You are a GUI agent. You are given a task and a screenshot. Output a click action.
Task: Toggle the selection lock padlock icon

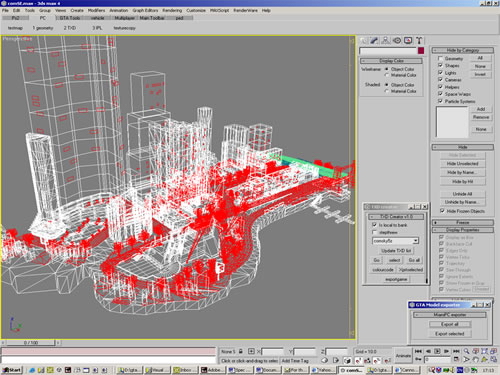click(x=241, y=351)
